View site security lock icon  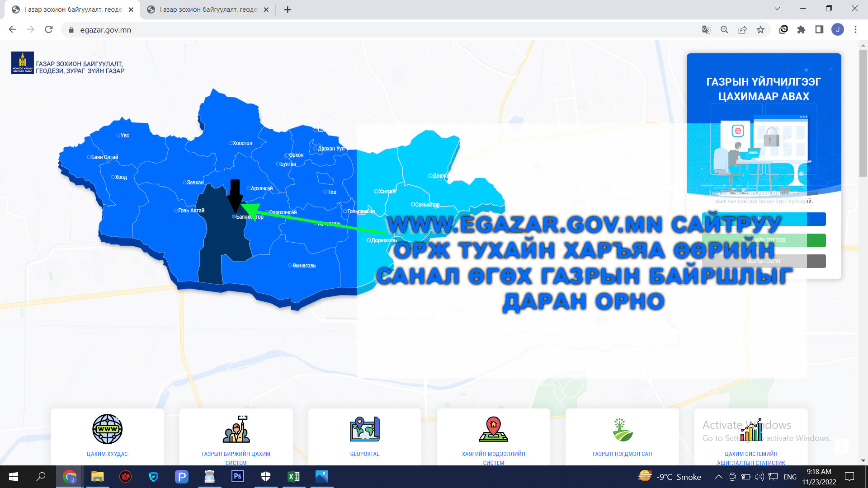click(71, 30)
